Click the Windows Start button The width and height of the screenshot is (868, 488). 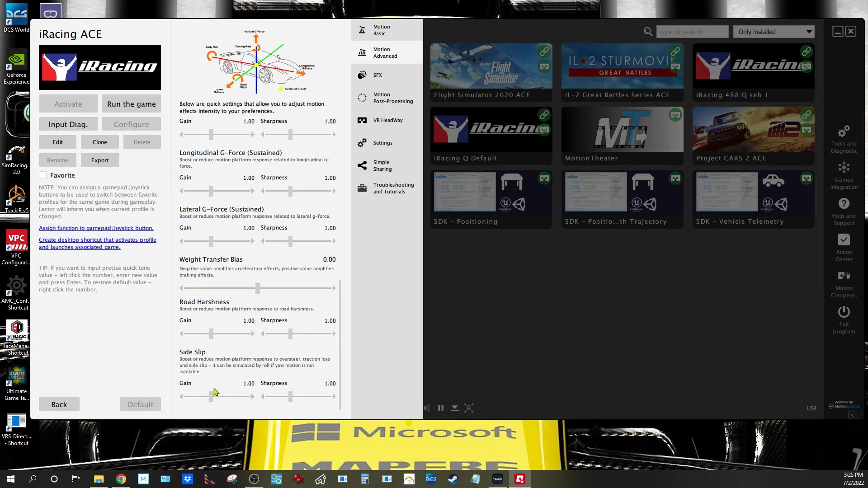pos(11,479)
